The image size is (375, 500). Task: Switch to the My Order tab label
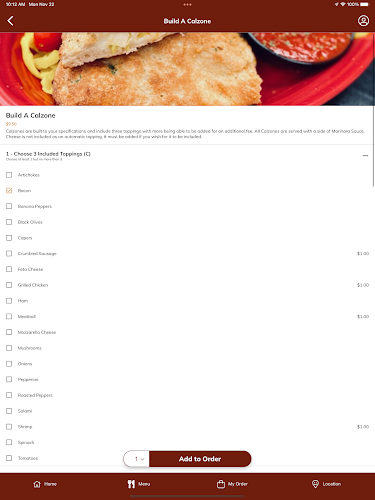click(238, 484)
